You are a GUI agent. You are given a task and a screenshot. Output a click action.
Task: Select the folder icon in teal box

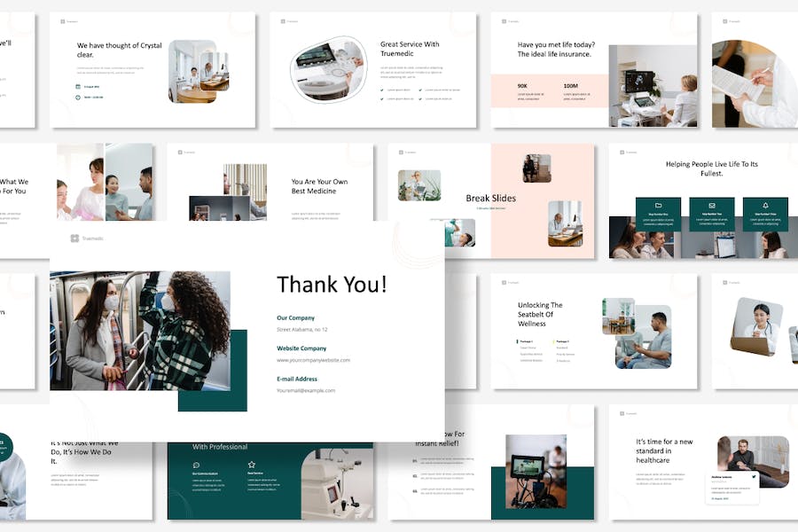(658, 206)
